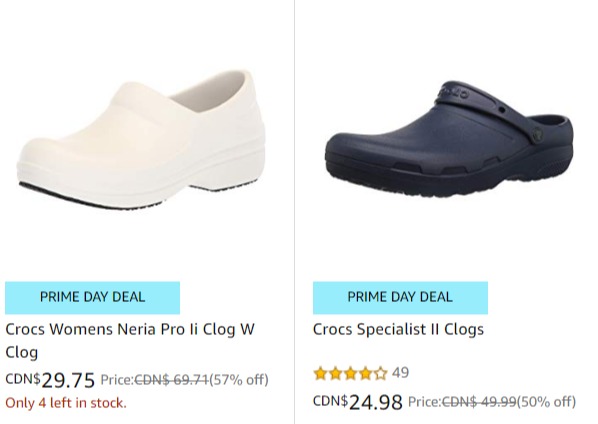Screen dimensions: 598x424
Task: Click the struck-through CDN$ 49.99 list price
Action: [x=479, y=402]
